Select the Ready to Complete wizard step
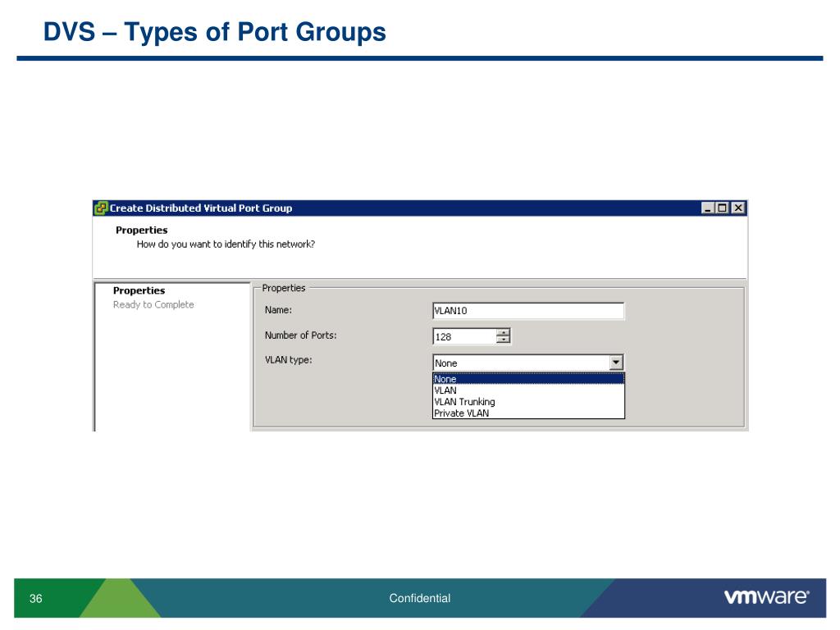Viewport: 840px width, 630px height. (x=153, y=304)
